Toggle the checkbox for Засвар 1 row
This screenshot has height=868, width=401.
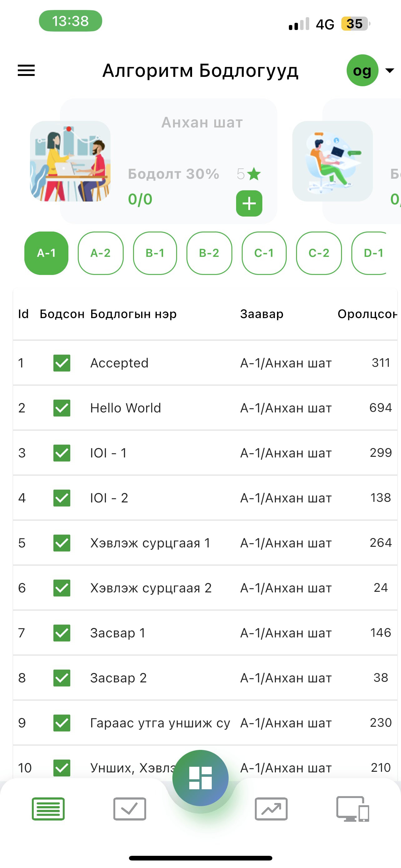point(62,633)
